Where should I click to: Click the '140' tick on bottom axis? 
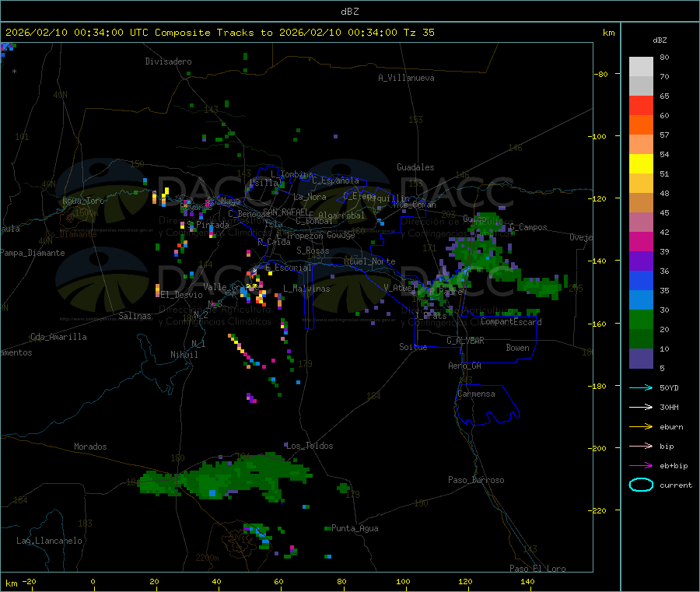pyautogui.click(x=527, y=581)
